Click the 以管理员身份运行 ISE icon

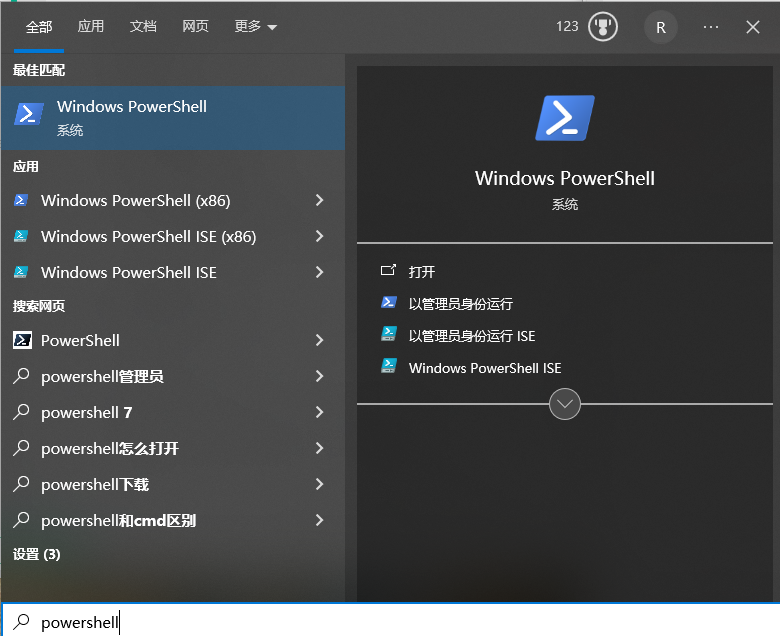[389, 334]
